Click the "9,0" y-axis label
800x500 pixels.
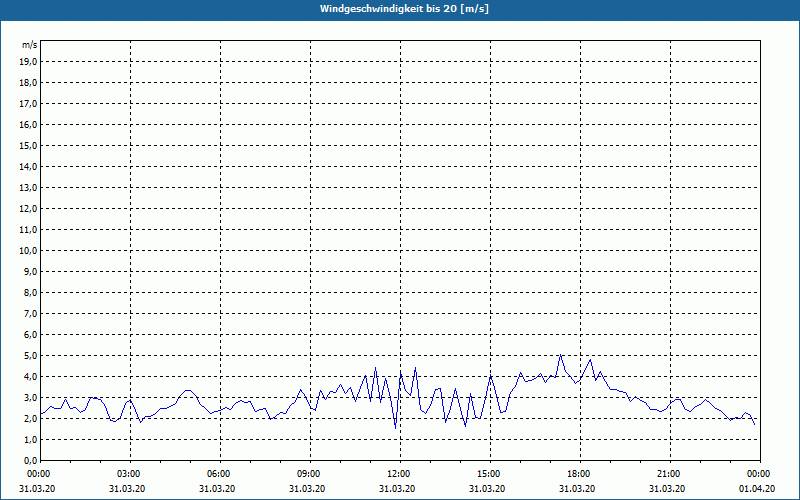pyautogui.click(x=31, y=271)
